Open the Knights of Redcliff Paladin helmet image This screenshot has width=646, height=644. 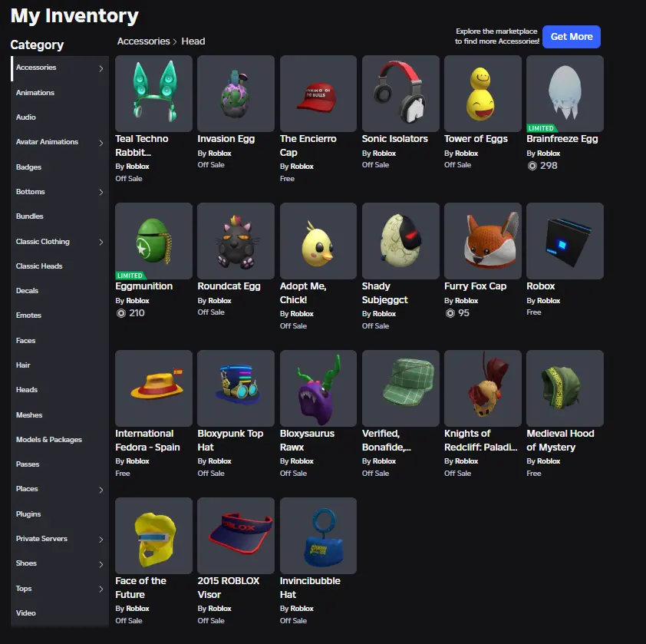coord(483,388)
